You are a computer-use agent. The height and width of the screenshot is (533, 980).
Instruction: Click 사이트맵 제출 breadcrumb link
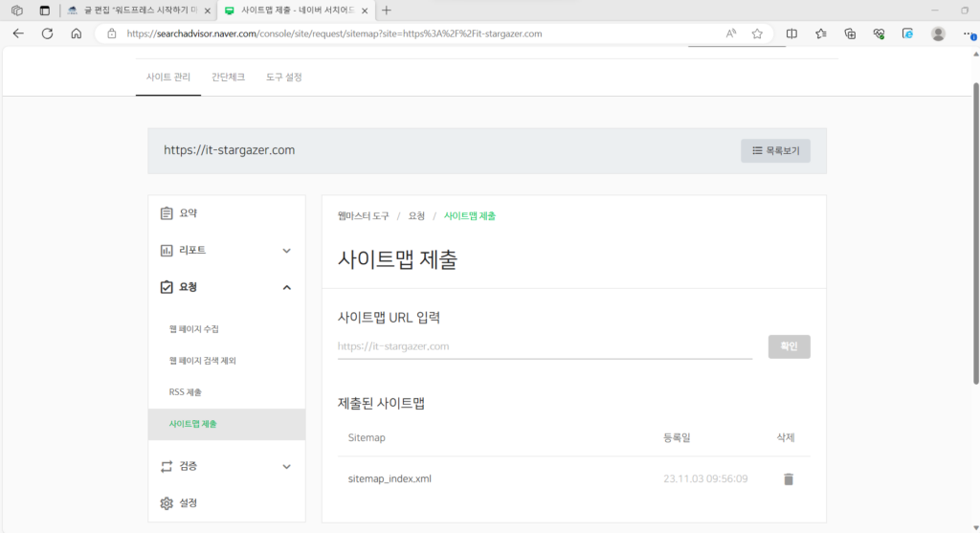(x=469, y=216)
